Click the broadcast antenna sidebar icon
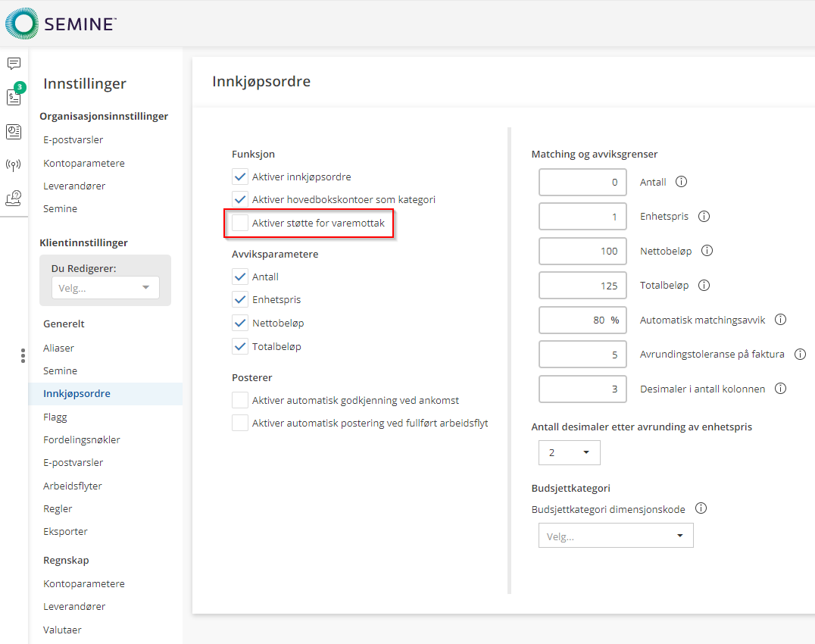This screenshot has height=644, width=815. (14, 164)
